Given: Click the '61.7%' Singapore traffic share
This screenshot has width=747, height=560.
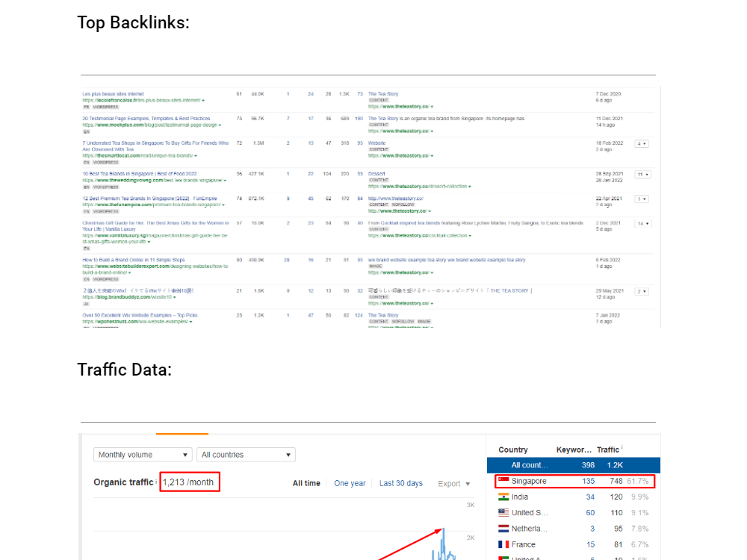Looking at the screenshot, I should tap(637, 481).
